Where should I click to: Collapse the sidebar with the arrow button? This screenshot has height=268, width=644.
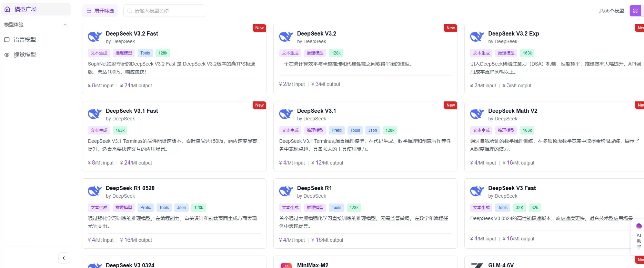[x=64, y=258]
